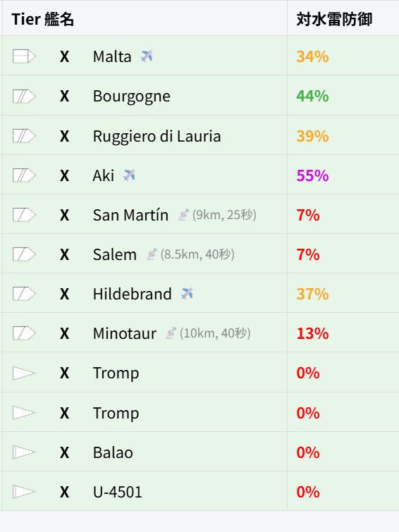
Task: Click the carrier class icon in Malta row
Action: [24, 56]
